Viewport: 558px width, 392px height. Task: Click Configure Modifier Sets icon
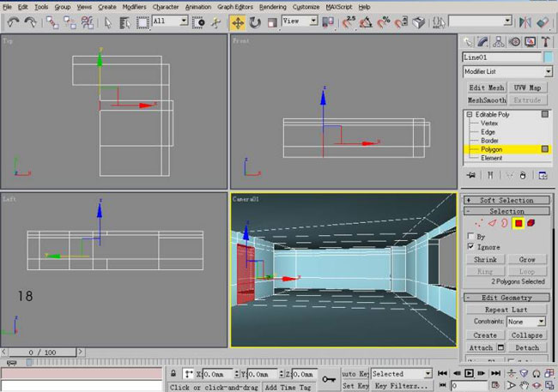[543, 175]
